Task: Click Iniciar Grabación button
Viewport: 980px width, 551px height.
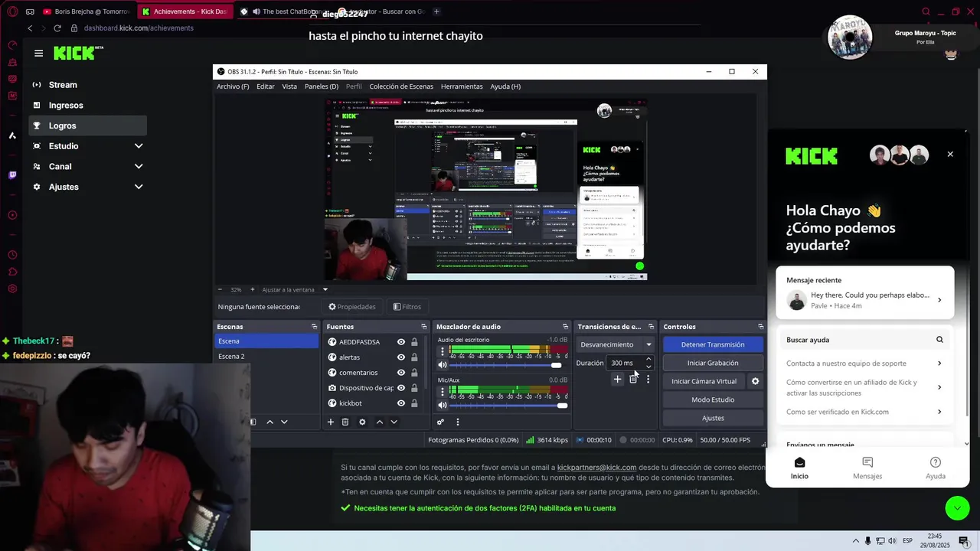Action: (713, 363)
